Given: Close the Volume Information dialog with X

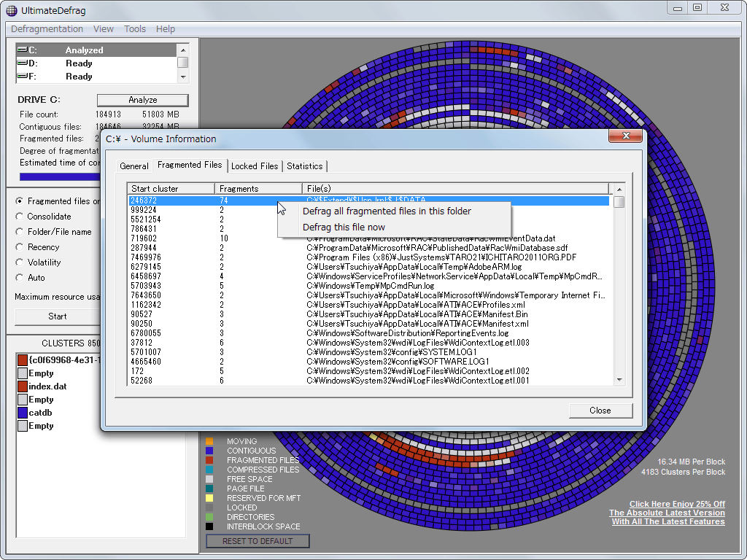Looking at the screenshot, I should point(625,136).
